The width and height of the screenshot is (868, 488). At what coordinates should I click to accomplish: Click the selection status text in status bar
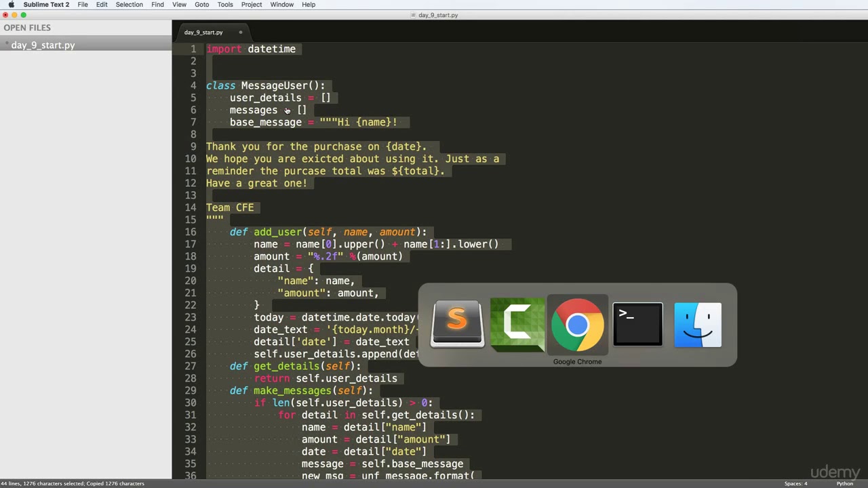[x=72, y=483]
